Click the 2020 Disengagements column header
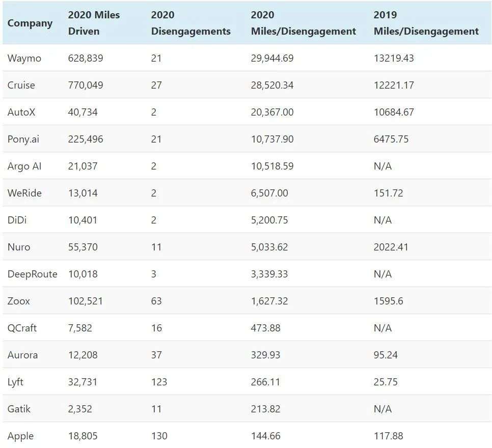The image size is (492, 448). 190,23
